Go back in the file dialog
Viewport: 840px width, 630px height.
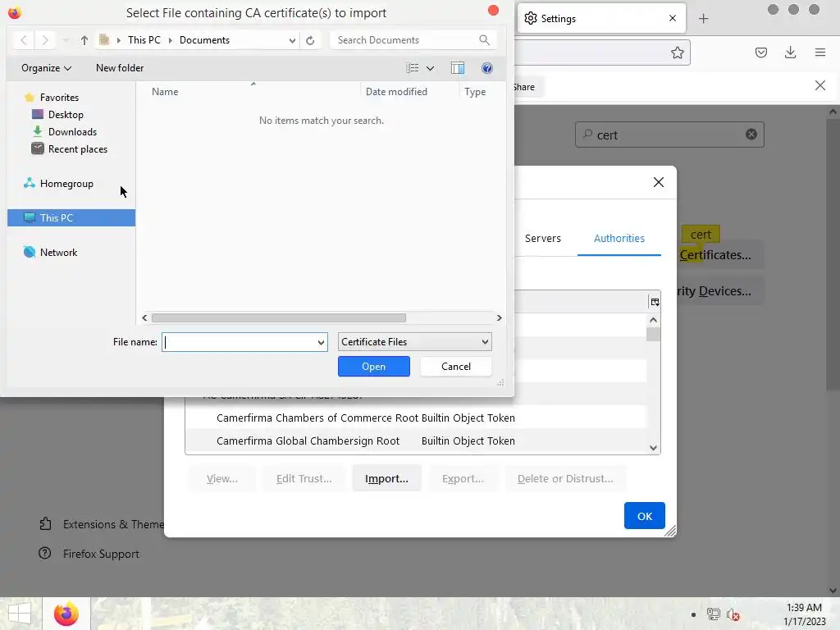24,40
